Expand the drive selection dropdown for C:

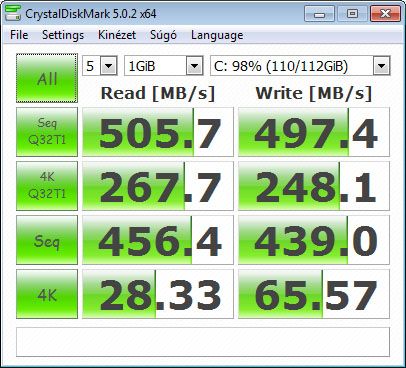(x=382, y=66)
